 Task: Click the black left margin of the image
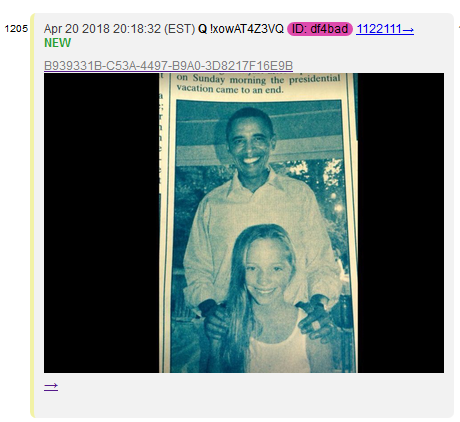tap(101, 223)
